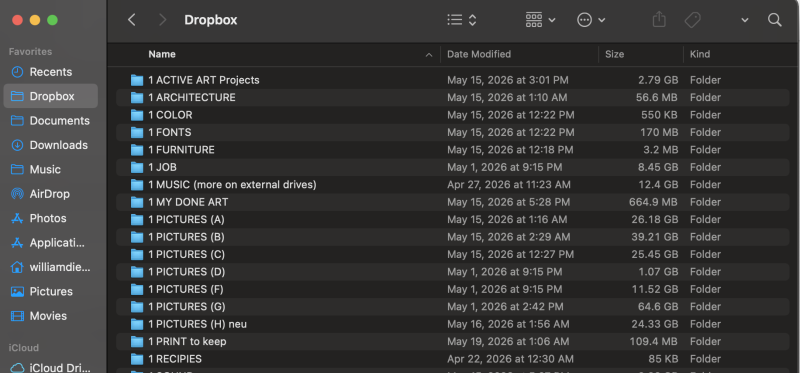The image size is (800, 373).
Task: Click the May 19, 2026 at 1:06 AM date
Action: (x=508, y=341)
